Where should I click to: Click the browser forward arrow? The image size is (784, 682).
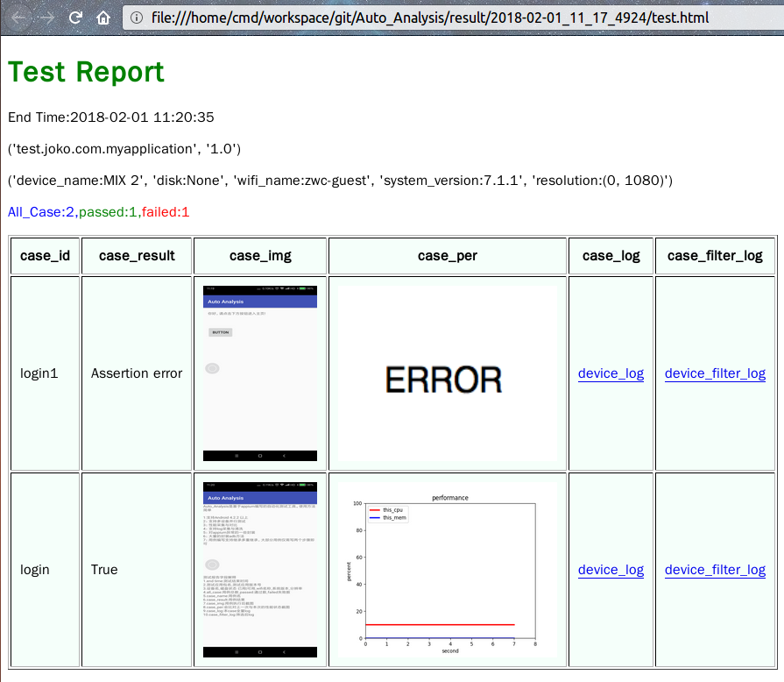click(47, 18)
